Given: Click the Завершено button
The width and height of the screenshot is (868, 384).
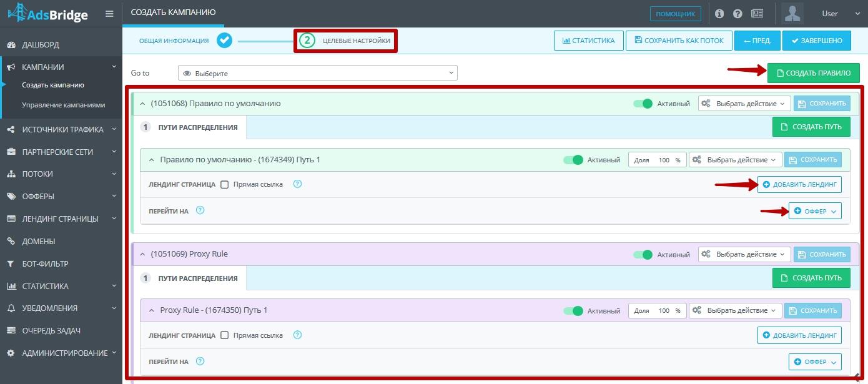Looking at the screenshot, I should click(817, 41).
